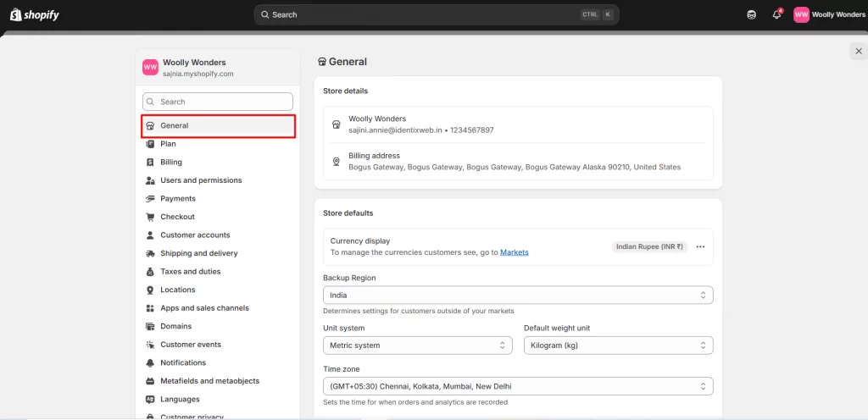
Task: Focus the top Search bar
Action: [437, 15]
